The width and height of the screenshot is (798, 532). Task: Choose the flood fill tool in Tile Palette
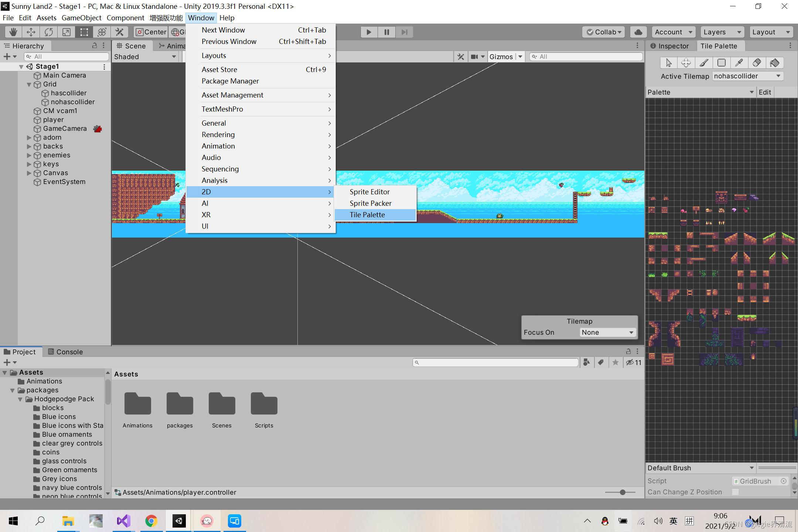click(x=775, y=63)
